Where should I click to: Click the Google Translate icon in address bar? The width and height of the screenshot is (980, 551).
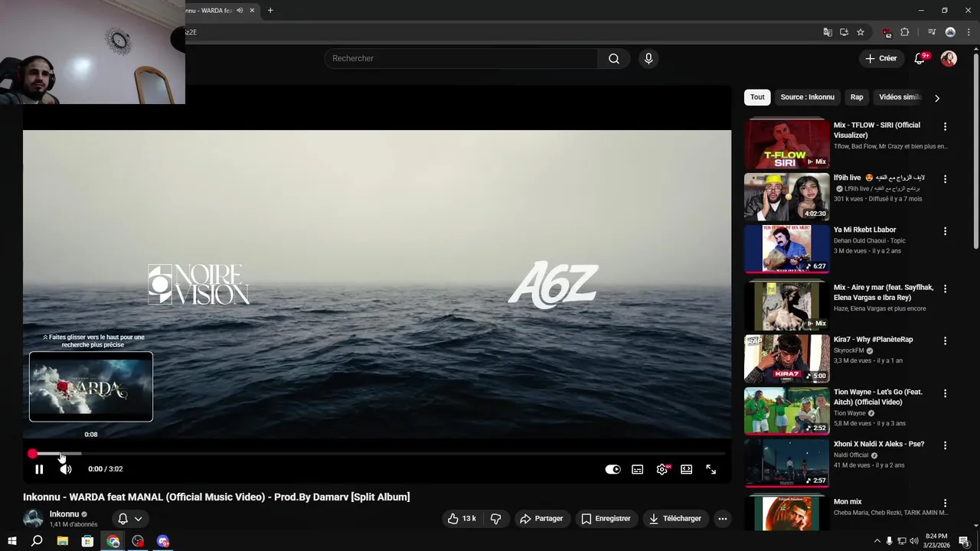[828, 32]
